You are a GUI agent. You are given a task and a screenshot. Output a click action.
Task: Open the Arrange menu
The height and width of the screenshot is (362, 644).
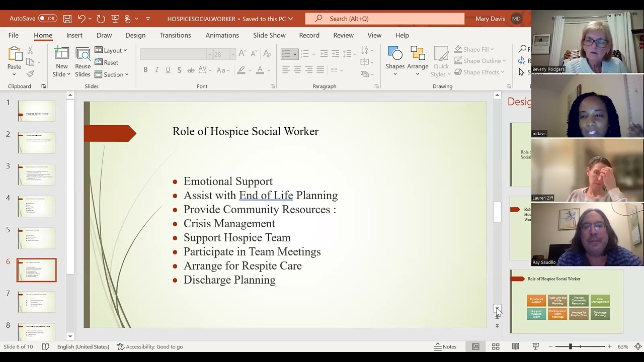point(418,61)
